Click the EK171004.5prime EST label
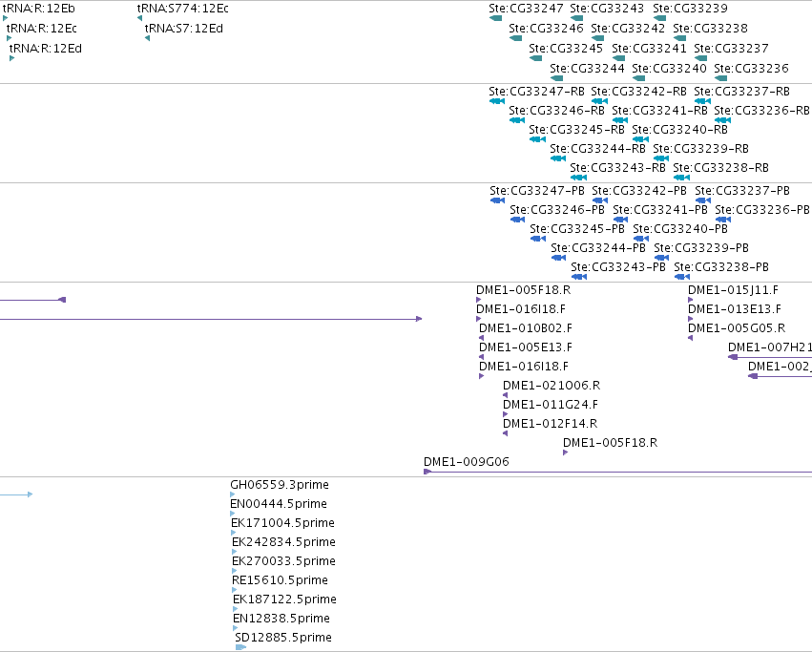Image resolution: width=812 pixels, height=652 pixels. pos(282,523)
